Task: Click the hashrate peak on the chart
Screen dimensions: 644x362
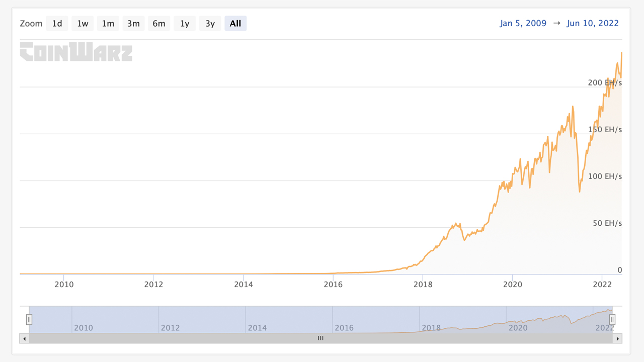Action: 622,52
